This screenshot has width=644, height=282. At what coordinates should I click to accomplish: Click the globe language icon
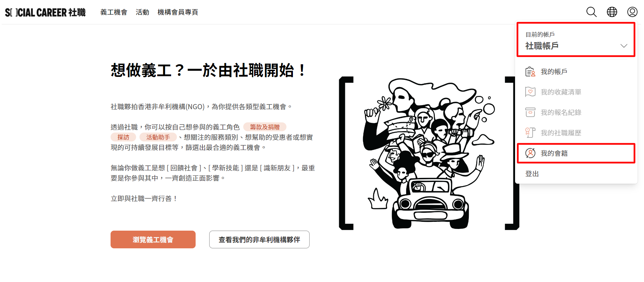point(612,12)
